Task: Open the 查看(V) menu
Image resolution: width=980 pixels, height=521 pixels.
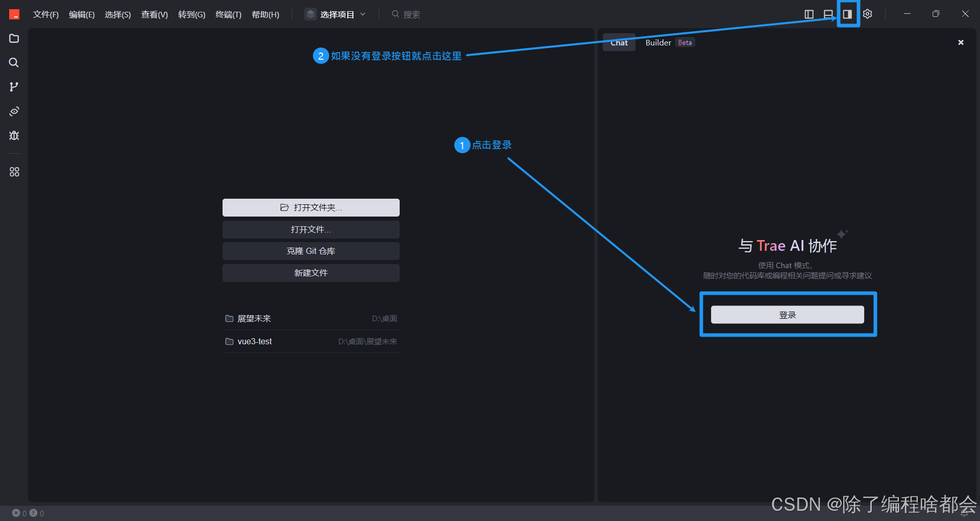Action: 155,14
